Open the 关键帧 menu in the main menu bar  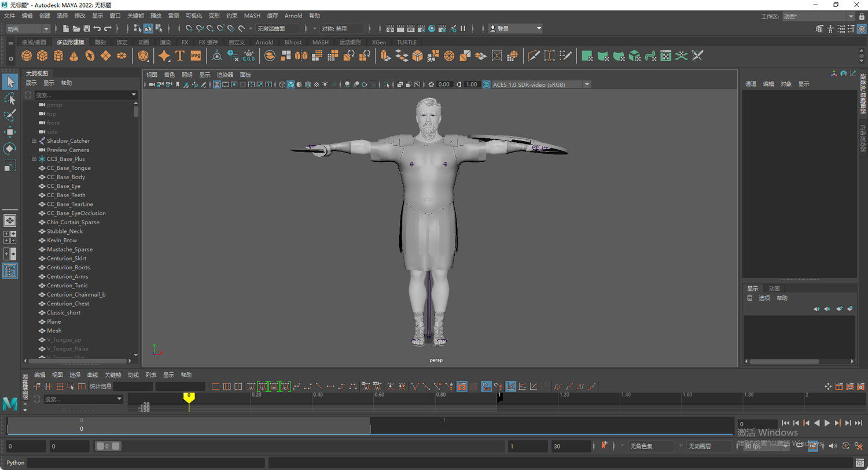pos(135,16)
